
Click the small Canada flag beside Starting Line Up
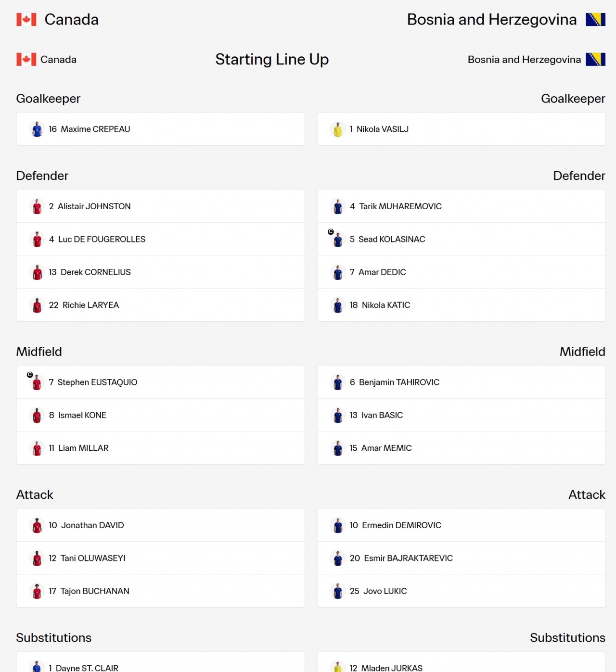click(26, 59)
